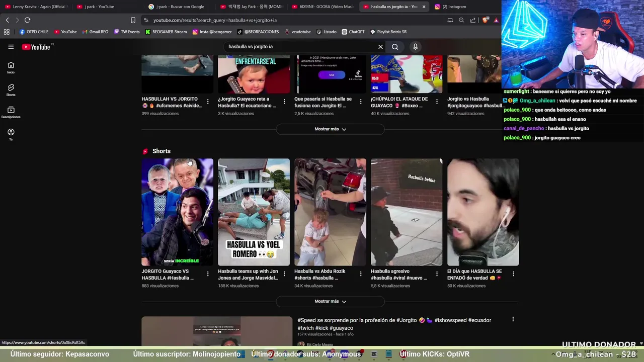The image size is (644, 362).
Task: Open Inicio in the YouTube sidebar
Action: coord(11,67)
